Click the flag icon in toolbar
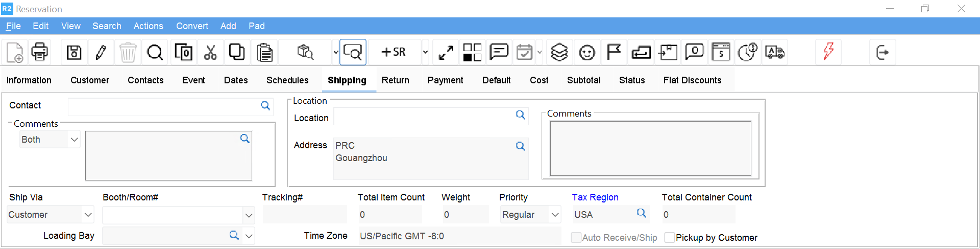The width and height of the screenshot is (980, 249). (x=614, y=52)
